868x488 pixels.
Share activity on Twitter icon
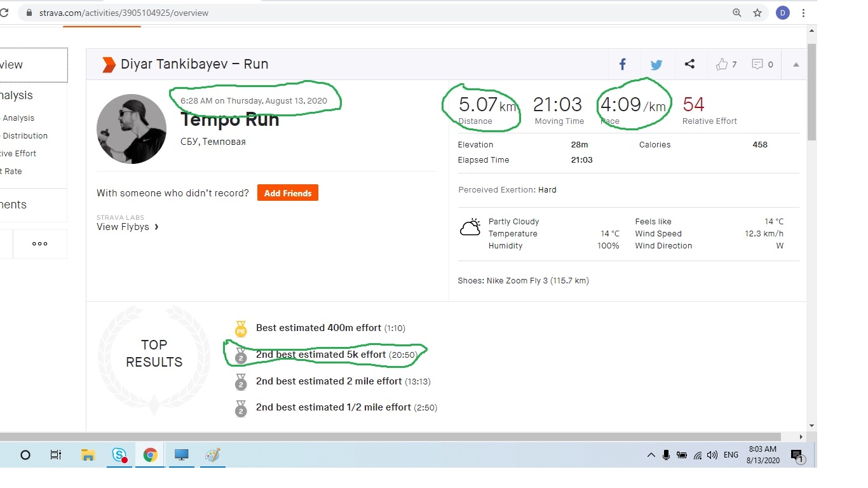(x=656, y=64)
